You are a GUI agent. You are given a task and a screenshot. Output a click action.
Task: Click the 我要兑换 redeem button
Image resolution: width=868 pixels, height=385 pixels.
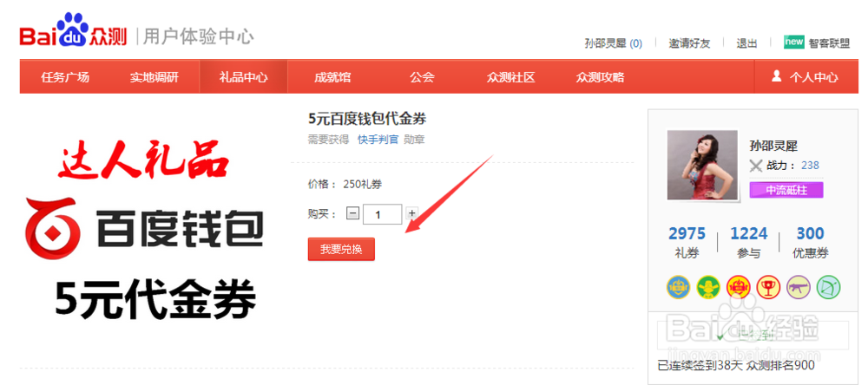(341, 249)
